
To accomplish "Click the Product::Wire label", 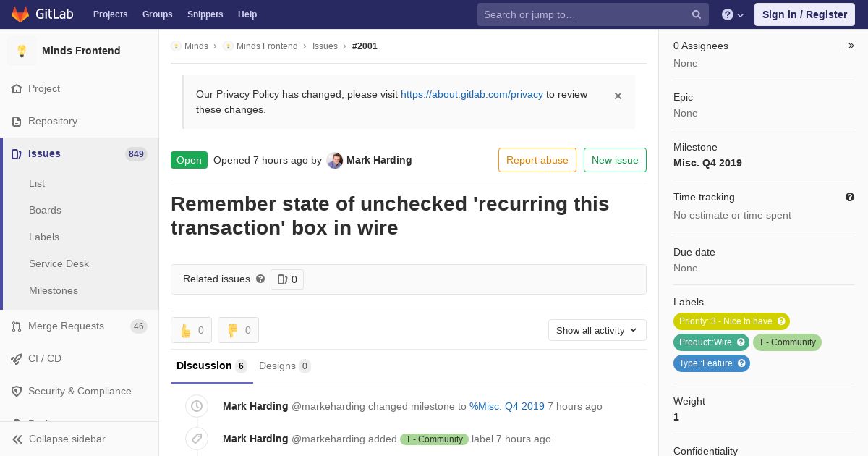I will point(711,342).
